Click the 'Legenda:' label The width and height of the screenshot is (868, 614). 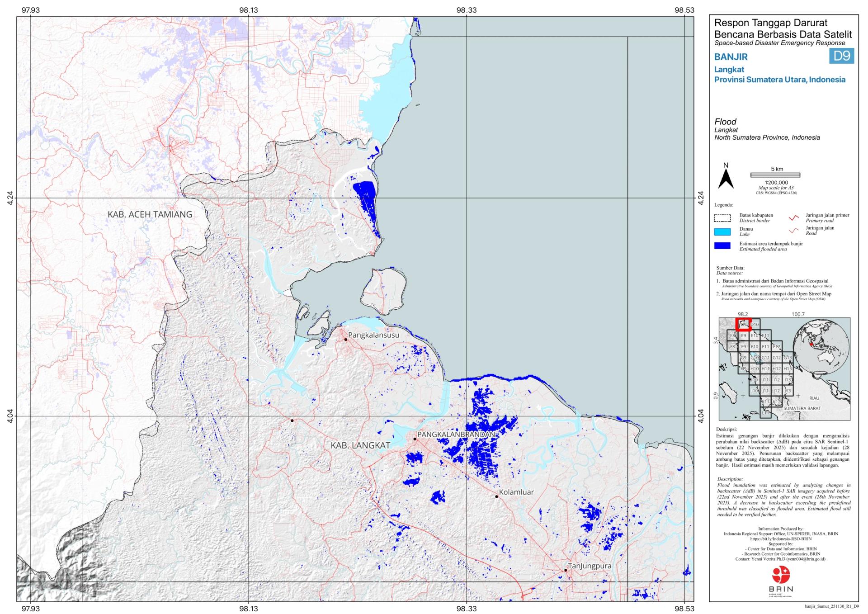coord(724,205)
